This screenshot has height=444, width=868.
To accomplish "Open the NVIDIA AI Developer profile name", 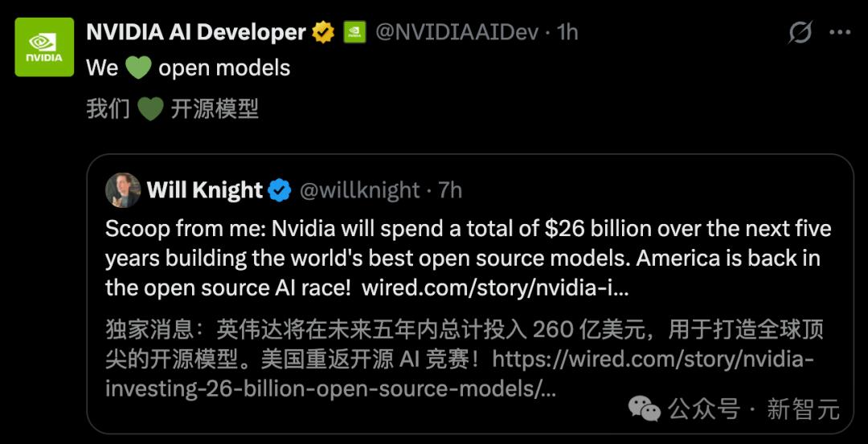I will coord(195,32).
